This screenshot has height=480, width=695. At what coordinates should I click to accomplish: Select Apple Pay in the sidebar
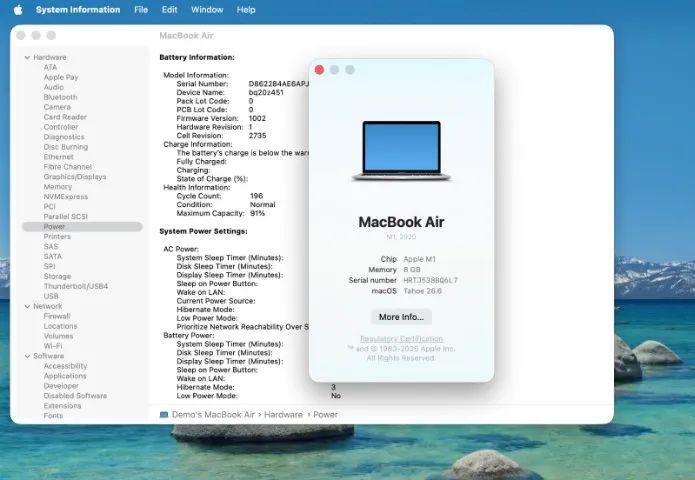(61, 77)
